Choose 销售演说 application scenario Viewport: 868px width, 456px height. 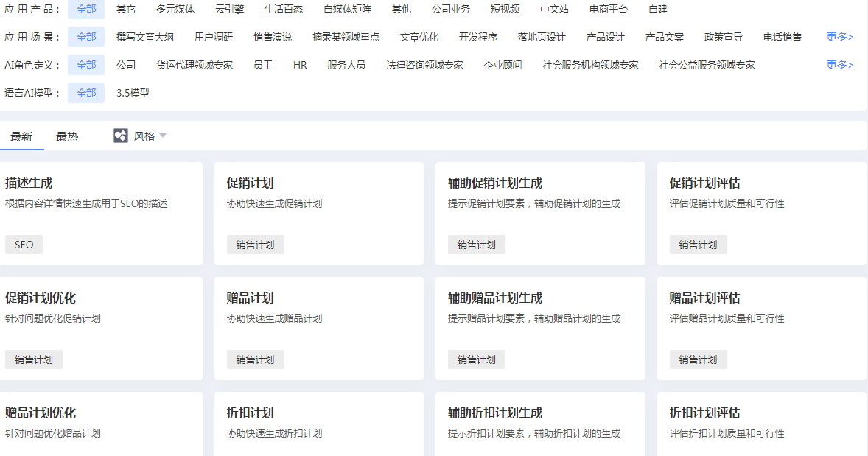pyautogui.click(x=273, y=37)
